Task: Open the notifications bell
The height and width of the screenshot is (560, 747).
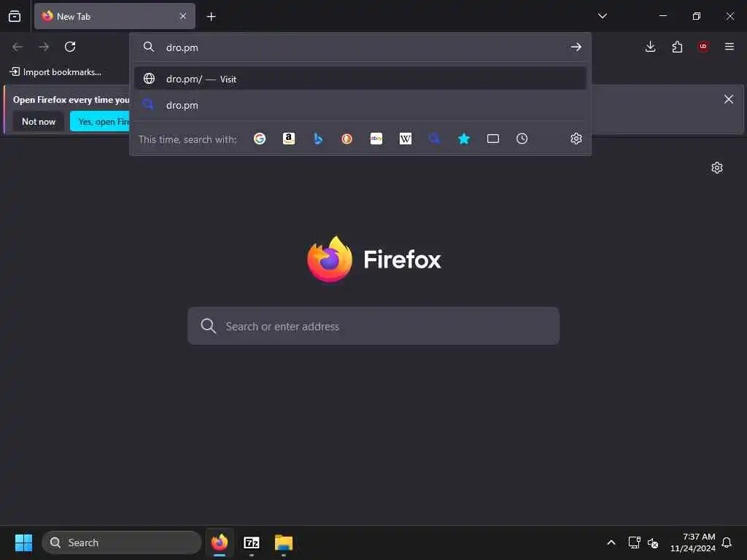Action: coord(727,542)
